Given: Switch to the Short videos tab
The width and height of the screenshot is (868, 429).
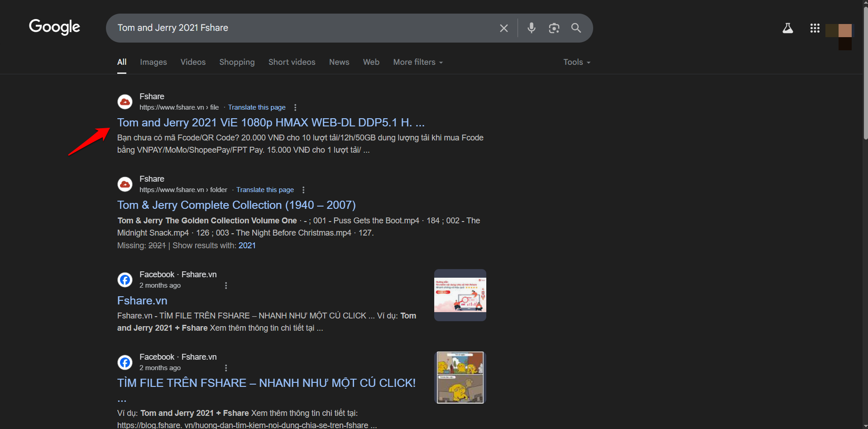Looking at the screenshot, I should point(292,62).
